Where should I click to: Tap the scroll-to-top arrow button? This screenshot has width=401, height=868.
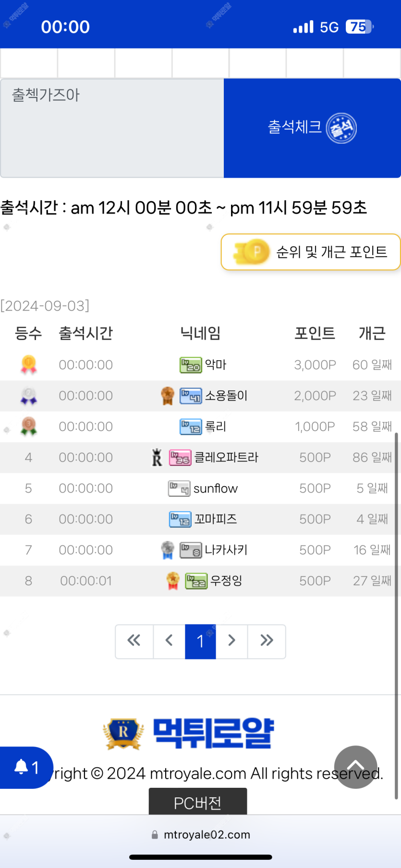click(x=355, y=767)
